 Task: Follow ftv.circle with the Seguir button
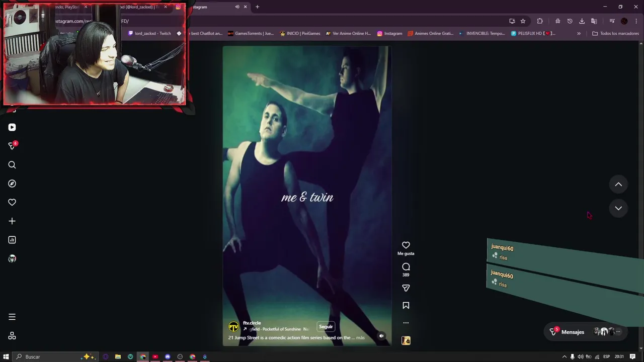click(x=326, y=326)
